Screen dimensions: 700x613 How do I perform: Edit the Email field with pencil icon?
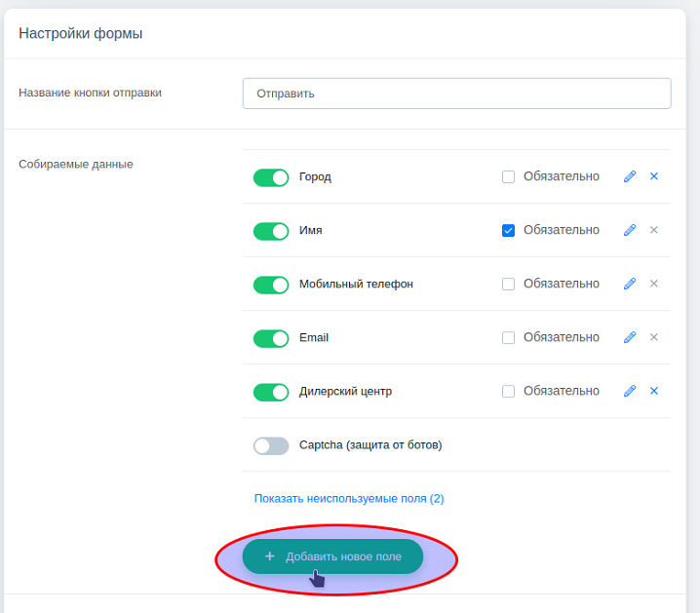(630, 337)
